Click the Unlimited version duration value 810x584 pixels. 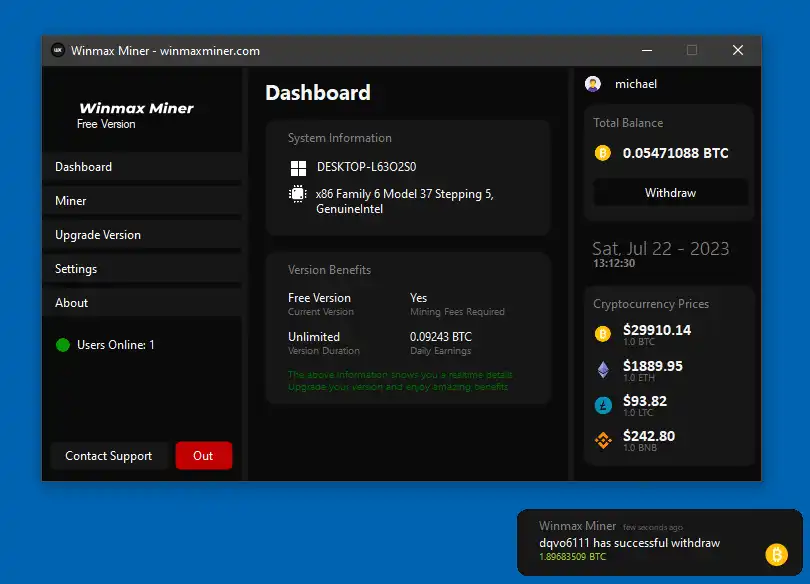click(314, 337)
